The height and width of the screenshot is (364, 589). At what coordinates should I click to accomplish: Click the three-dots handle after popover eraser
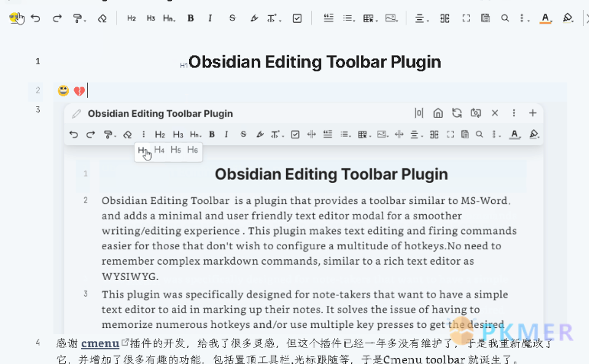[144, 135]
